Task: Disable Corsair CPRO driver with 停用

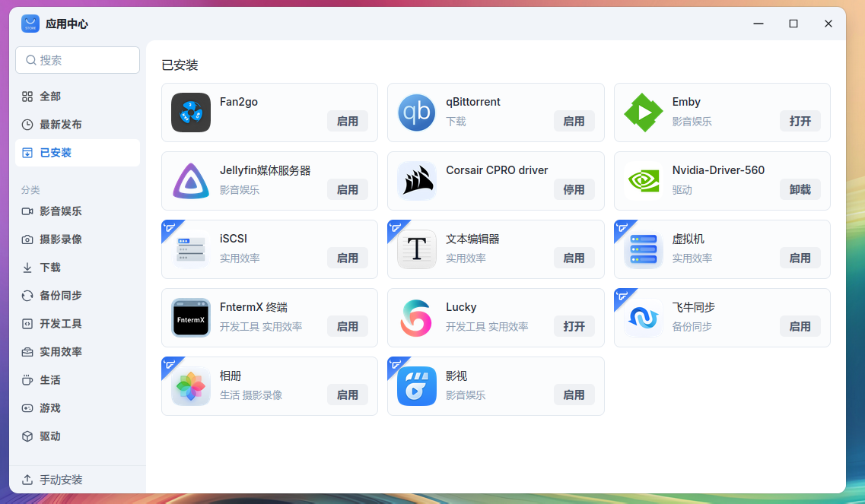Action: [574, 189]
